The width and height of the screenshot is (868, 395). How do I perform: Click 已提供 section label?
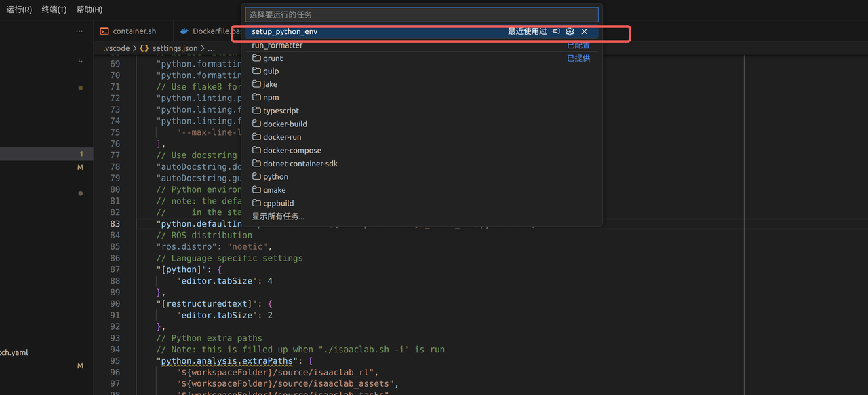coord(578,58)
